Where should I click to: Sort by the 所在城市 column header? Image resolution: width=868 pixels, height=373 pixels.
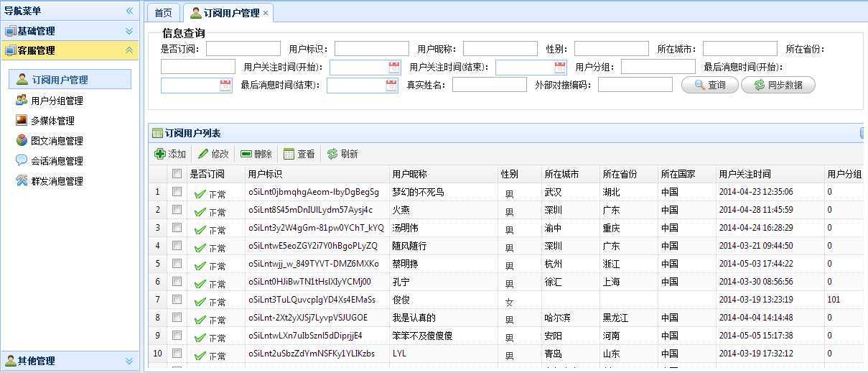pos(570,174)
